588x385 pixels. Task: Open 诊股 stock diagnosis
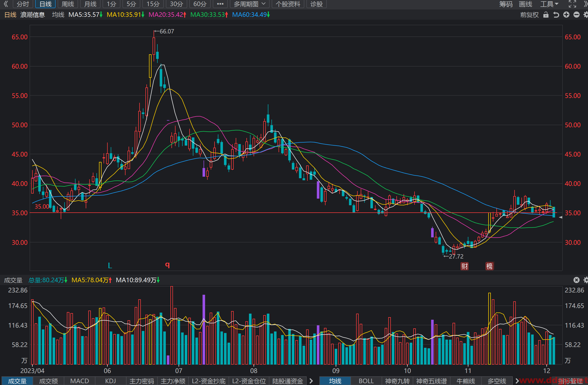(316, 4)
